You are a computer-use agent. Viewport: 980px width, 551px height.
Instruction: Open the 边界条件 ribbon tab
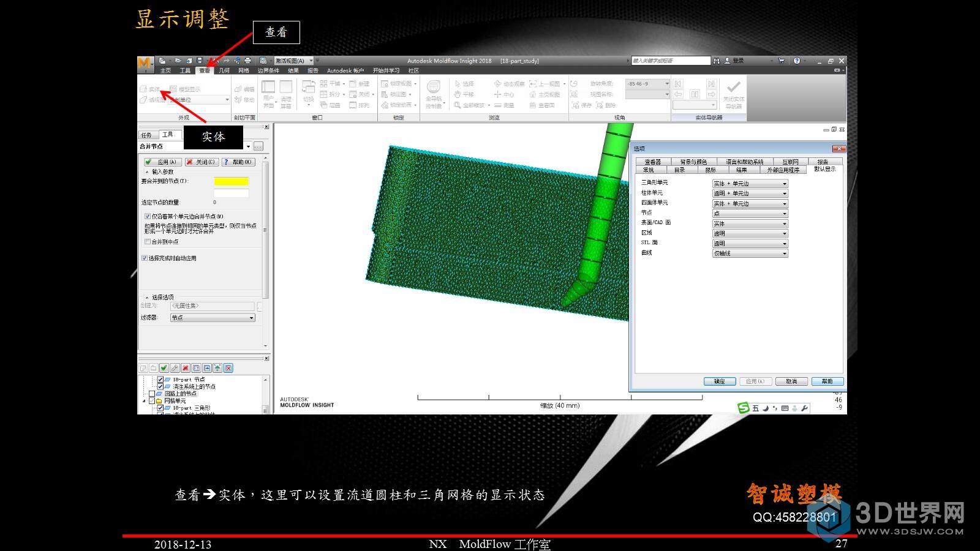(x=268, y=70)
